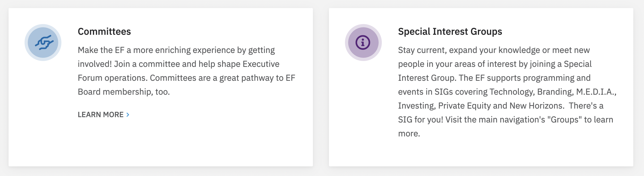Select the Special Interest Groups heading
This screenshot has height=176, width=644.
point(450,32)
